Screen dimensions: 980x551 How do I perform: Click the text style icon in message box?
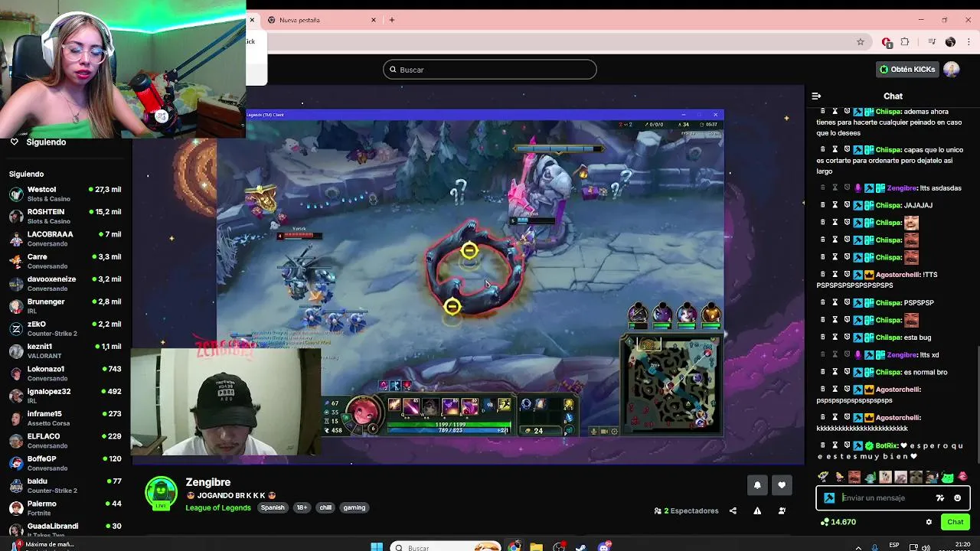pos(940,498)
